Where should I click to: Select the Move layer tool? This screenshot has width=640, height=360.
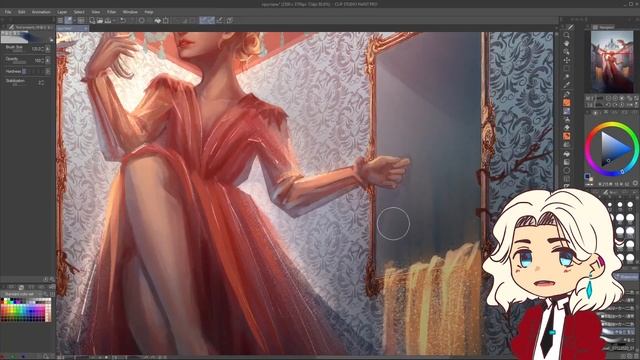[567, 60]
